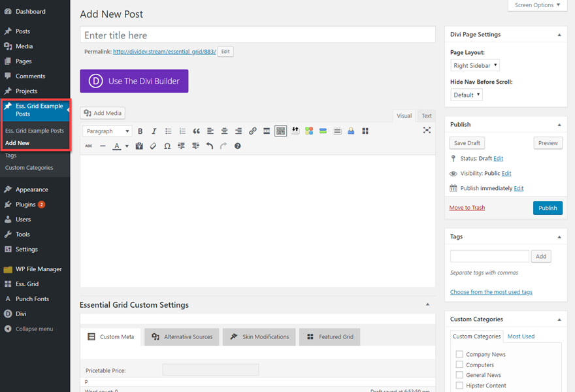
Task: Switch to the Text editor tab
Action: click(426, 116)
